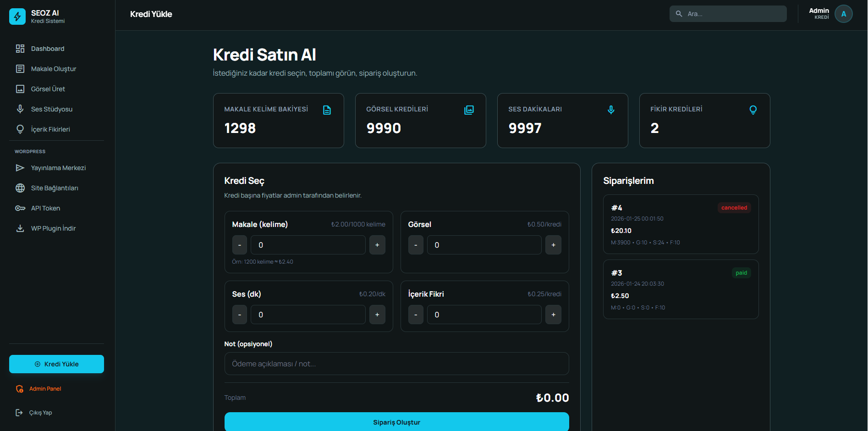Click the Sipariş Oluştur button
Viewport: 868px width, 431px height.
click(396, 422)
